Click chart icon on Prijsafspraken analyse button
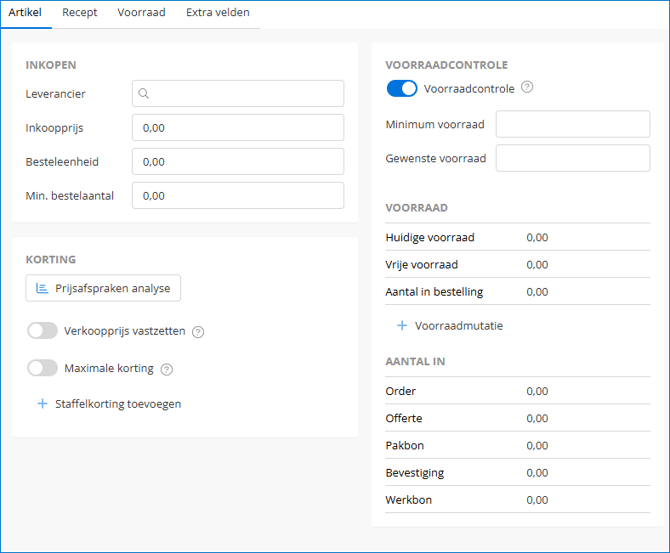Screen dimensions: 670x553 42,288
